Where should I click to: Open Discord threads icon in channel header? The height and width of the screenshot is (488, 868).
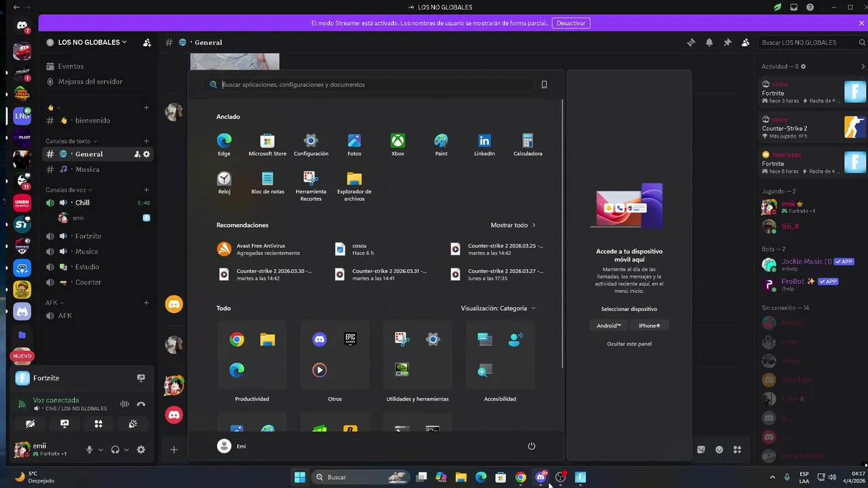691,42
